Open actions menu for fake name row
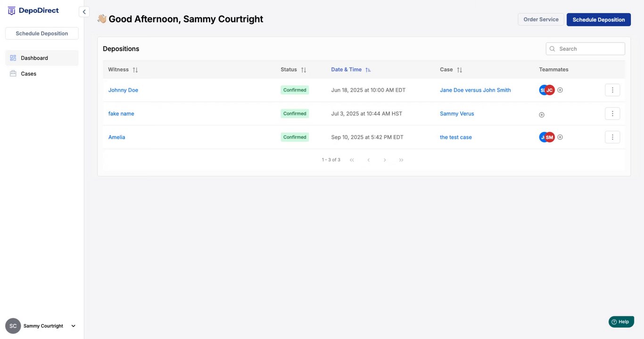This screenshot has width=644, height=339. pyautogui.click(x=612, y=113)
